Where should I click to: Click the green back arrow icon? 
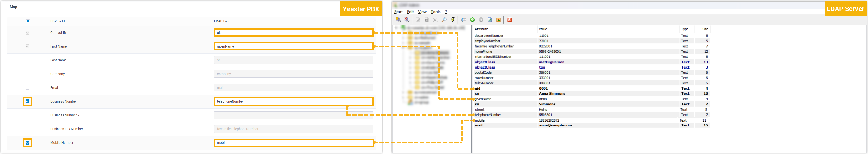[x=473, y=20]
